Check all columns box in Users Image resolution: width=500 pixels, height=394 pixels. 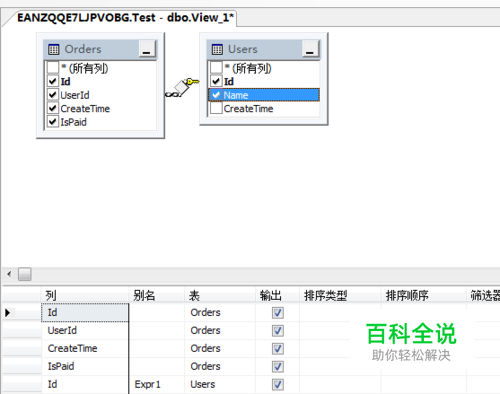(216, 68)
